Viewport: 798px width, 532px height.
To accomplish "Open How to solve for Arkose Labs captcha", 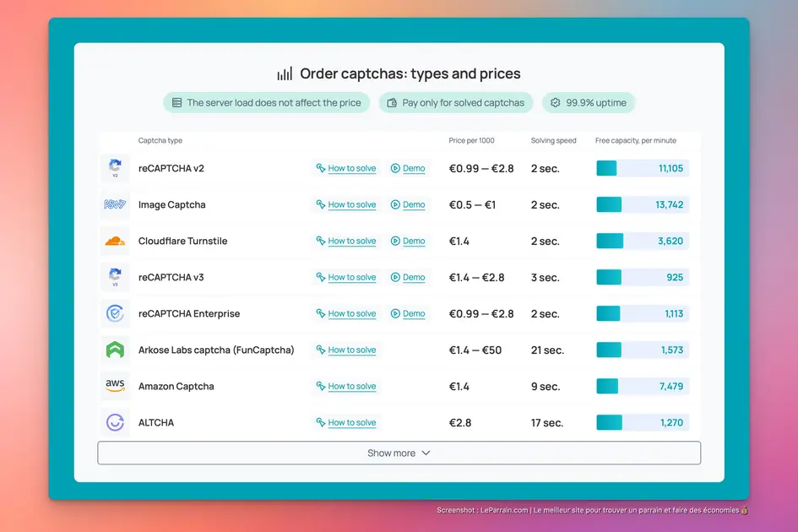I will 351,350.
